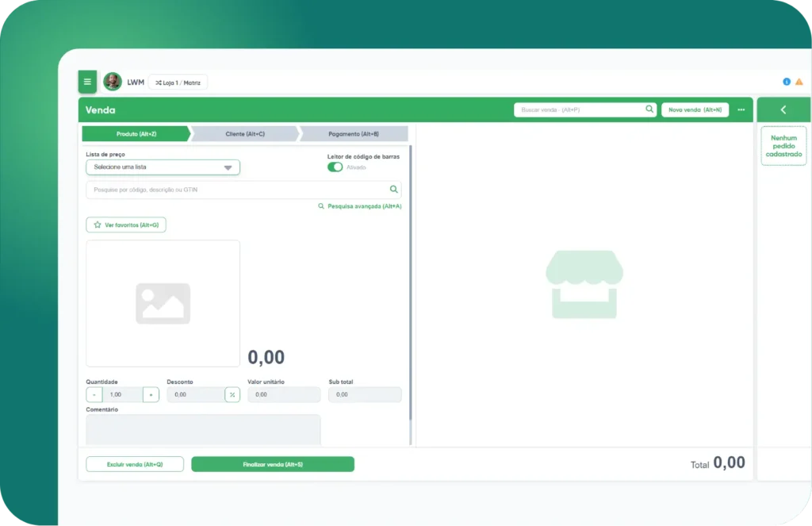This screenshot has height=526, width=812.
Task: Click the Quantidade value field
Action: (x=123, y=395)
